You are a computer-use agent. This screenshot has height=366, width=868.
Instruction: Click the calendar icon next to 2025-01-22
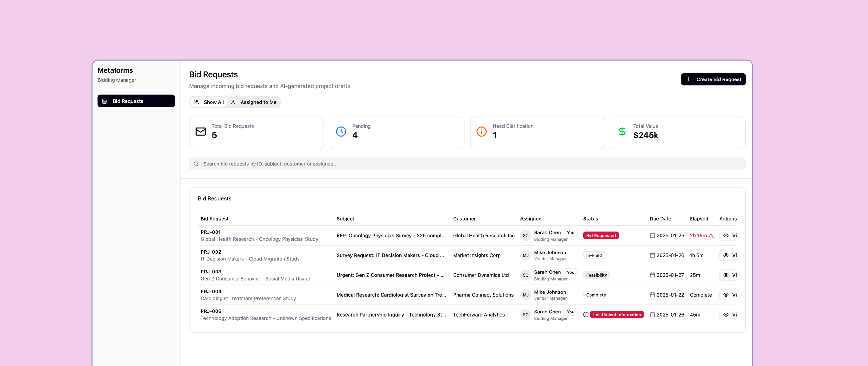point(652,295)
